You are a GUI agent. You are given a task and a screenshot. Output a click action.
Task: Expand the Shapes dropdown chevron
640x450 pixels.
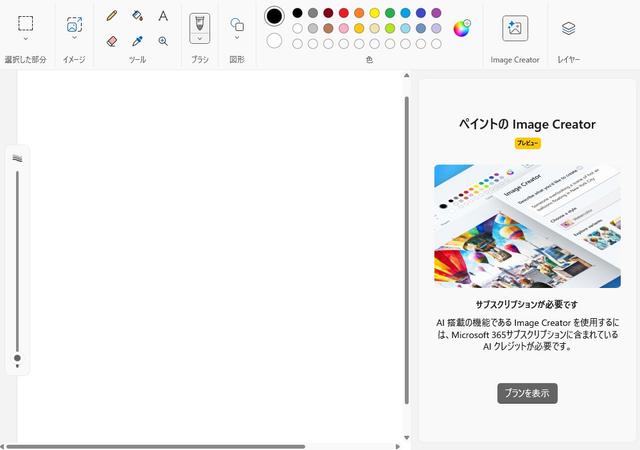click(237, 38)
